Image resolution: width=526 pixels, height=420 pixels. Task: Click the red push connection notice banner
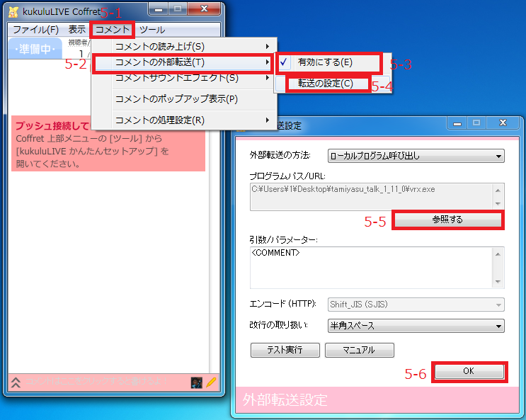pos(108,144)
